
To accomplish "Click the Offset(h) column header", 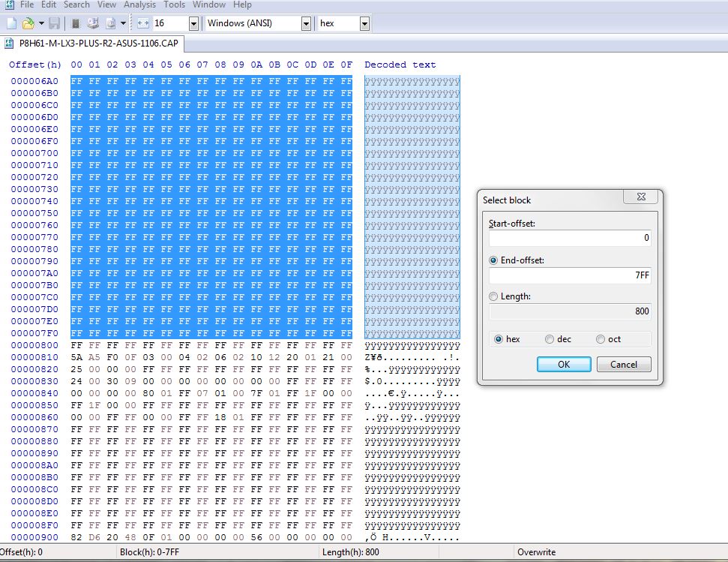I will coord(34,65).
